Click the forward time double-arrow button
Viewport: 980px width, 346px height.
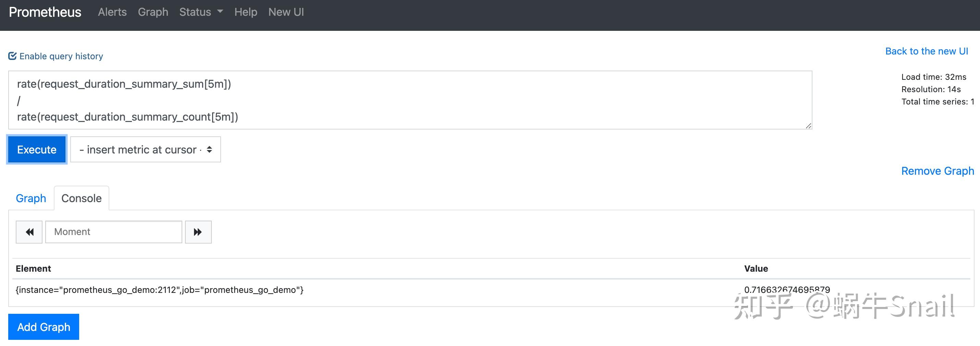(x=198, y=232)
